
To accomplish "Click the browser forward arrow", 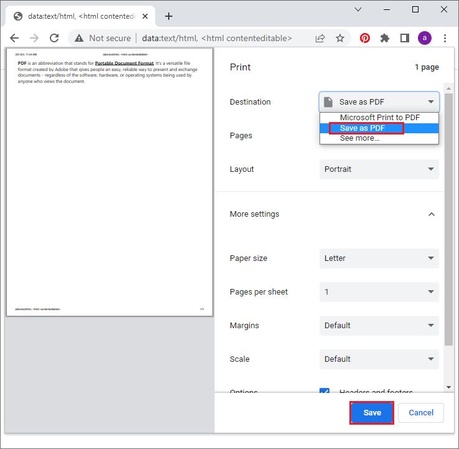I will [34, 38].
